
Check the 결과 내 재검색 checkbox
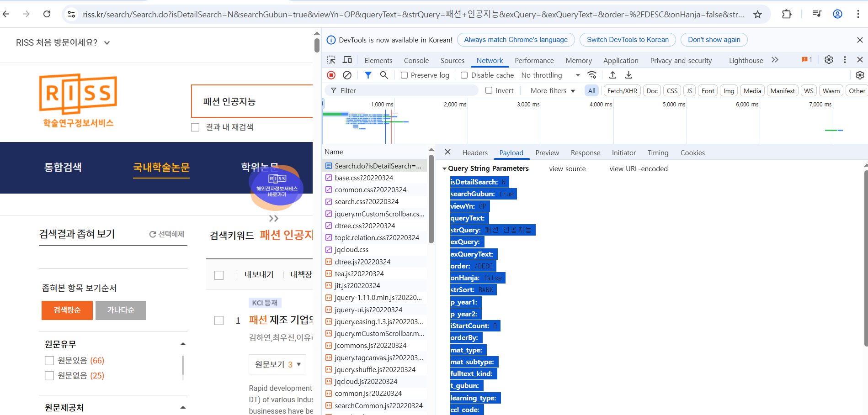coord(195,127)
